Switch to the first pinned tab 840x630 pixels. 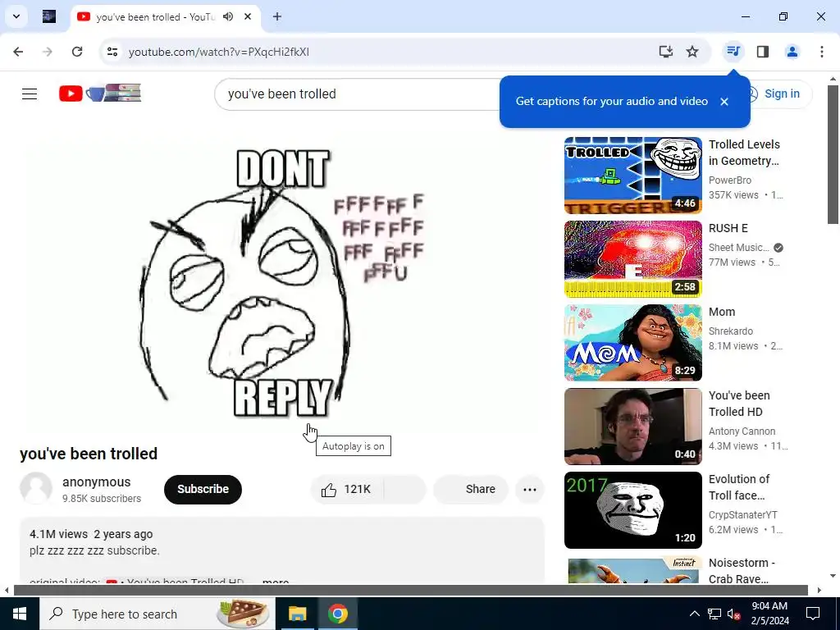point(49,16)
